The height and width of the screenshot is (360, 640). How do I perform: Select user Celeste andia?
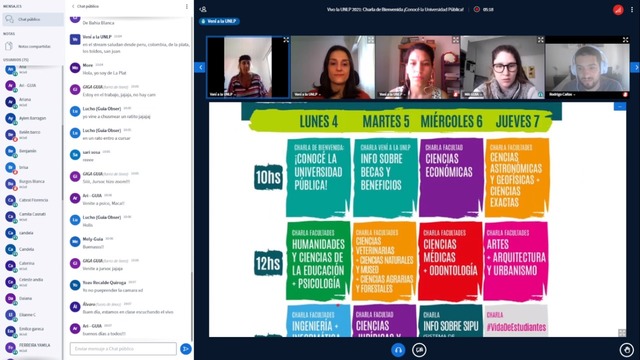32,282
